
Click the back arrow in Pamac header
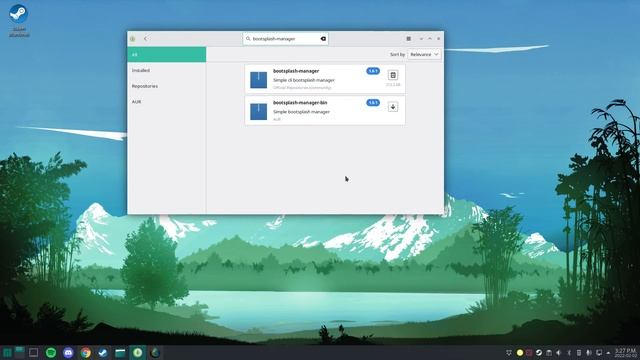[x=145, y=39]
